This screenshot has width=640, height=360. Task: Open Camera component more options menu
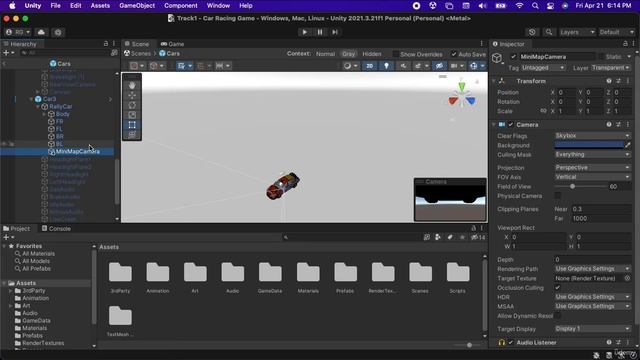628,124
